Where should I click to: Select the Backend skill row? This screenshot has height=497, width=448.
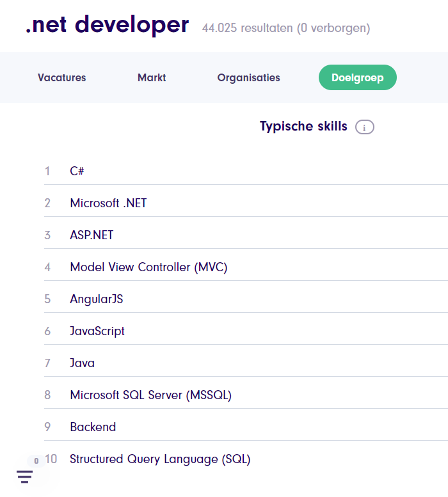click(x=246, y=427)
